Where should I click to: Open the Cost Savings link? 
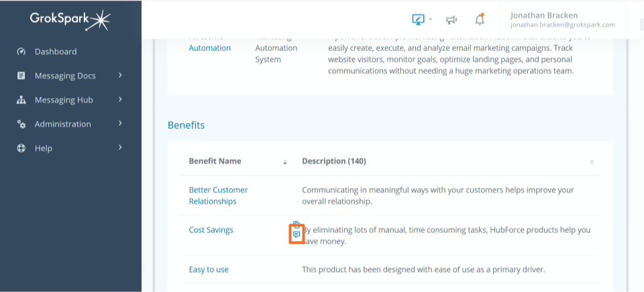click(x=211, y=230)
